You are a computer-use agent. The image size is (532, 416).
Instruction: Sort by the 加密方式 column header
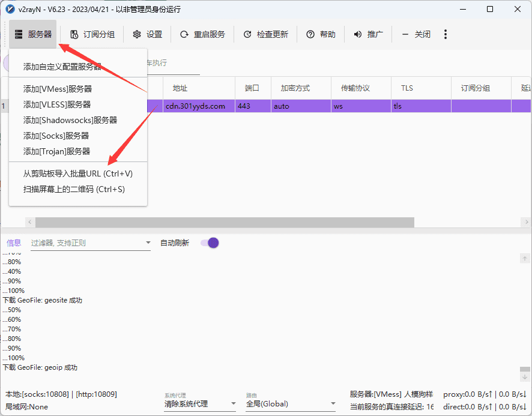[301, 88]
